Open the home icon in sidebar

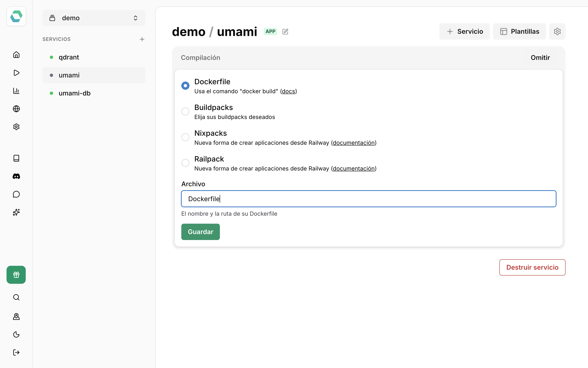click(16, 55)
